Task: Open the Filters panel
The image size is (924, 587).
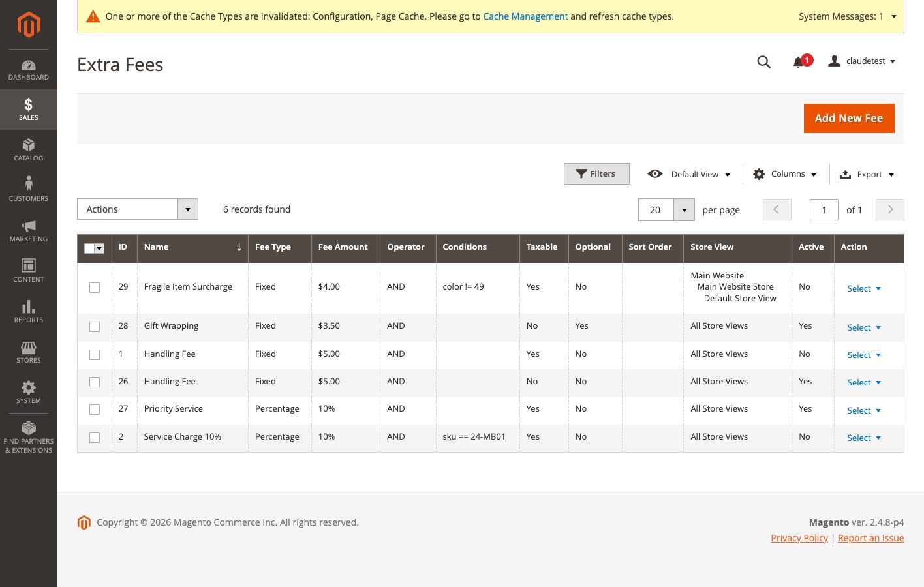Action: pyautogui.click(x=596, y=174)
